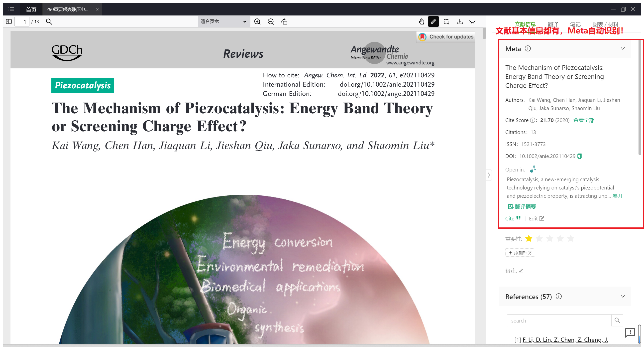644x347 pixels.
Task: Toggle the hide annotations eye icon
Action: coord(472,21)
